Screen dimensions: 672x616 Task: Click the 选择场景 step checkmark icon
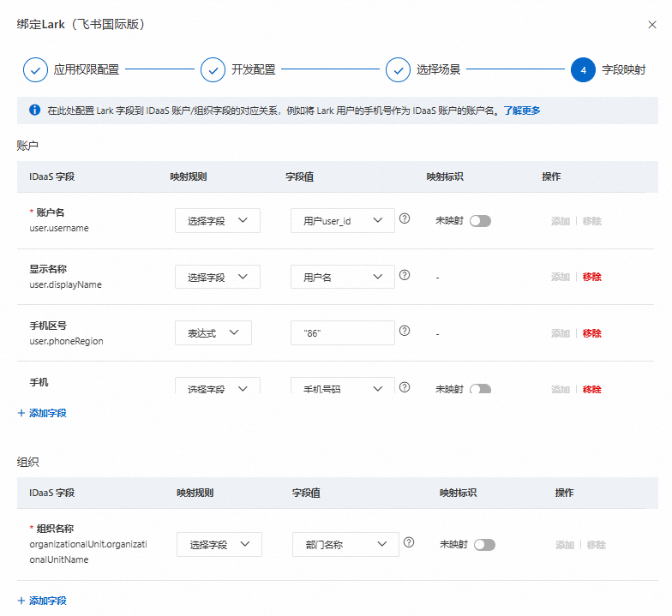398,70
